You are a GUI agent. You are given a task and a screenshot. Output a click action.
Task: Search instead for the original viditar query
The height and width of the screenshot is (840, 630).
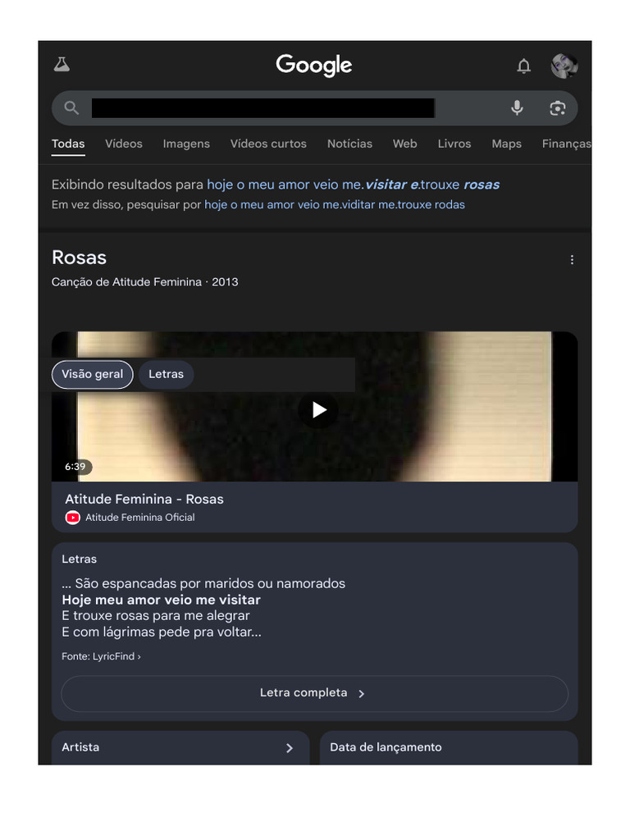click(x=335, y=204)
